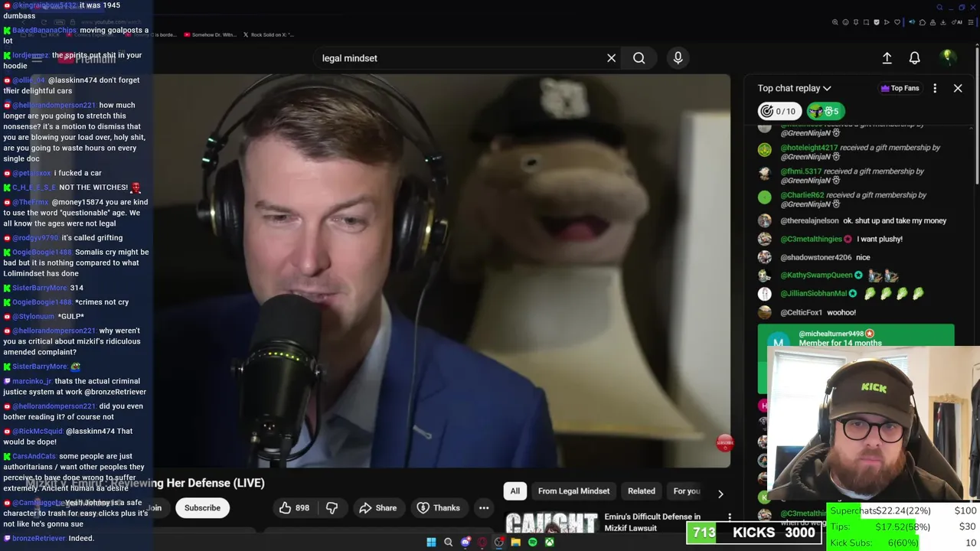The image size is (980, 551).
Task: Open @C3metalthingies chat author name
Action: pyautogui.click(x=811, y=239)
